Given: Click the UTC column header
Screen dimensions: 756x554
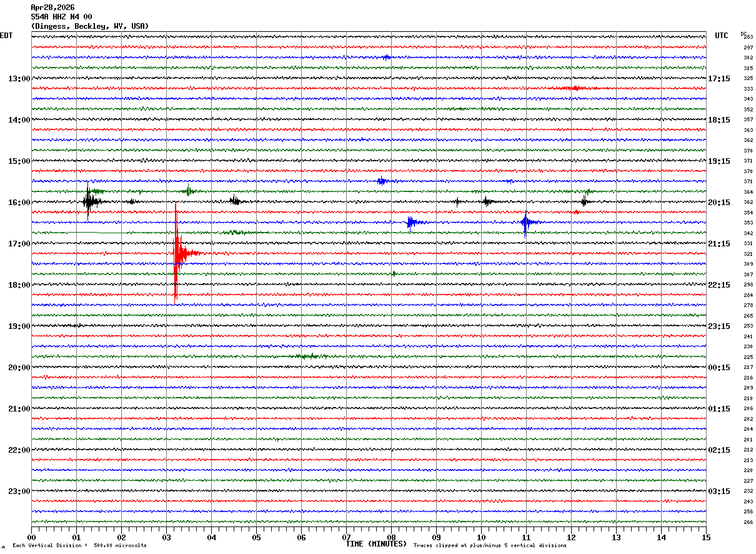Looking at the screenshot, I should pyautogui.click(x=722, y=36).
